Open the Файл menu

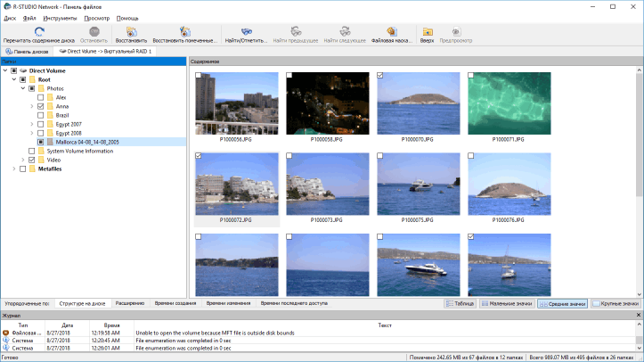[x=29, y=19]
